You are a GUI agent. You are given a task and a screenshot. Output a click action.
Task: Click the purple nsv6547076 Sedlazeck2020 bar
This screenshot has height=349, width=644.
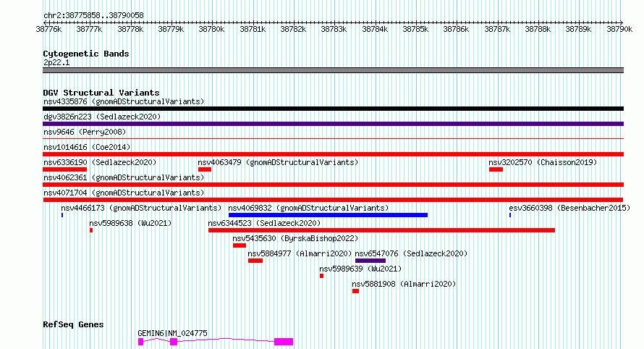click(x=370, y=261)
